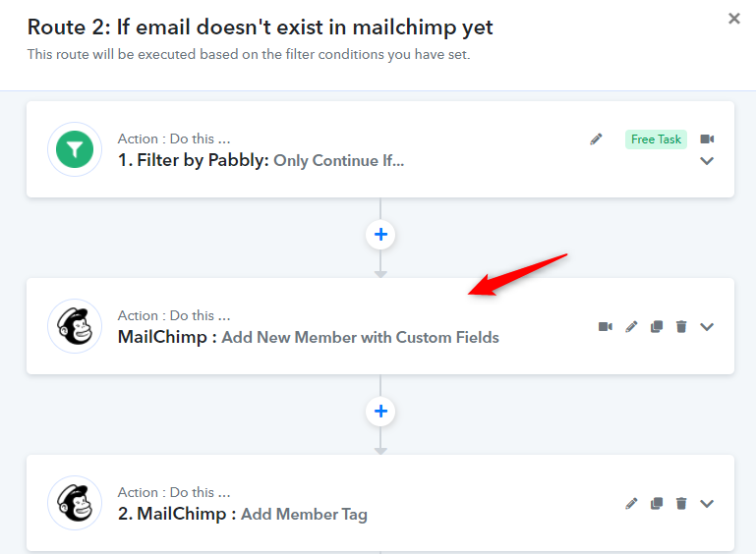This screenshot has width=756, height=554.
Task: Open the MailChimp: Add Member Tag title
Action: (243, 514)
